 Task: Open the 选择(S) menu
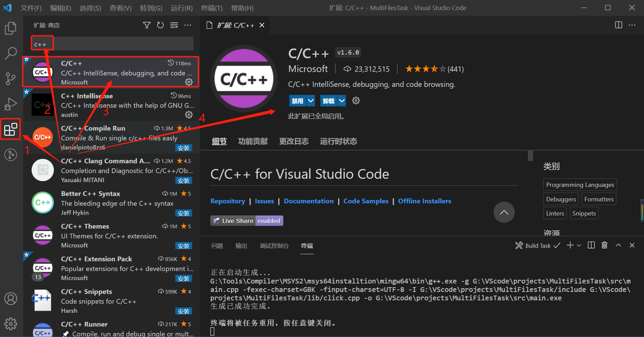[x=90, y=8]
